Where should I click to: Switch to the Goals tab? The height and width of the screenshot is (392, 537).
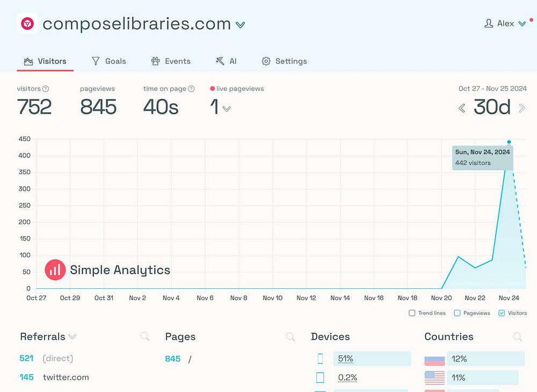[x=108, y=61]
